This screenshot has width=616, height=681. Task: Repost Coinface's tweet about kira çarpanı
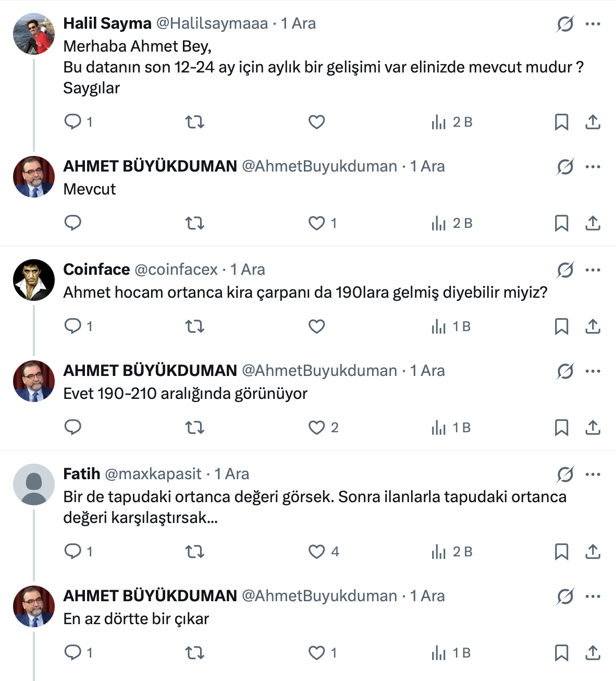click(194, 326)
